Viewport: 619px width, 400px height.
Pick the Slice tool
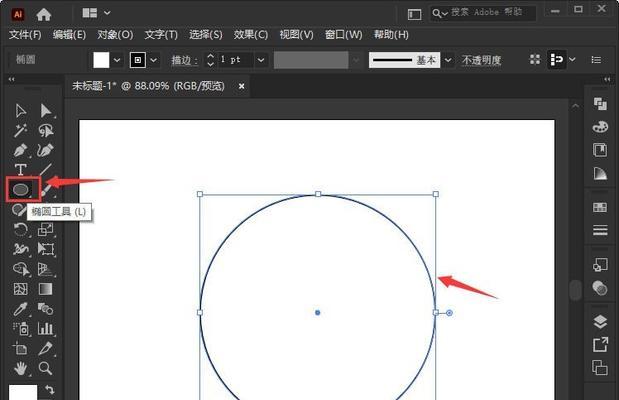46,348
